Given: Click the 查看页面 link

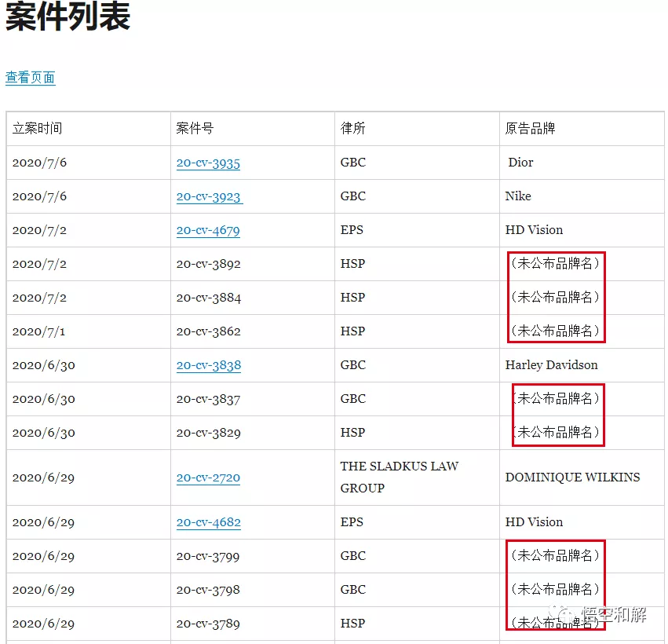Looking at the screenshot, I should [30, 78].
